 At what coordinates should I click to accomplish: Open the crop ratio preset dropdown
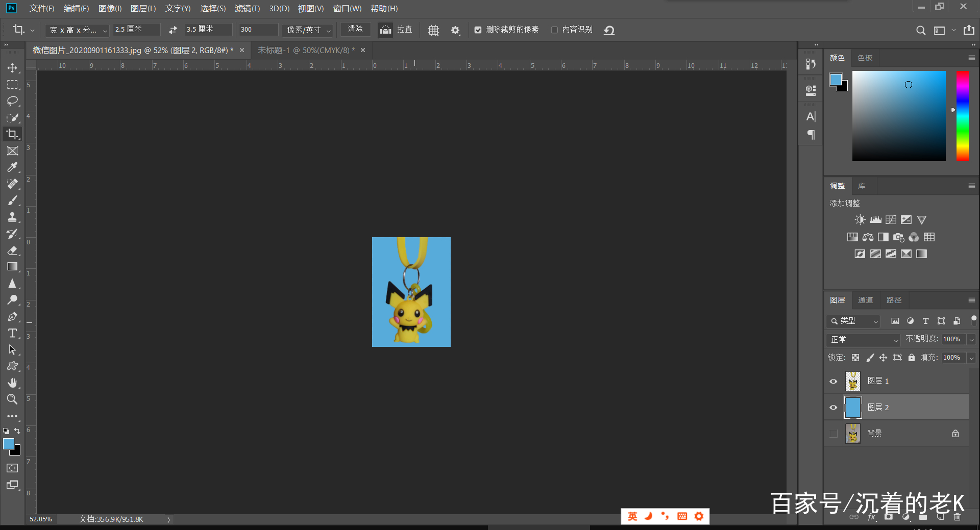pyautogui.click(x=78, y=30)
